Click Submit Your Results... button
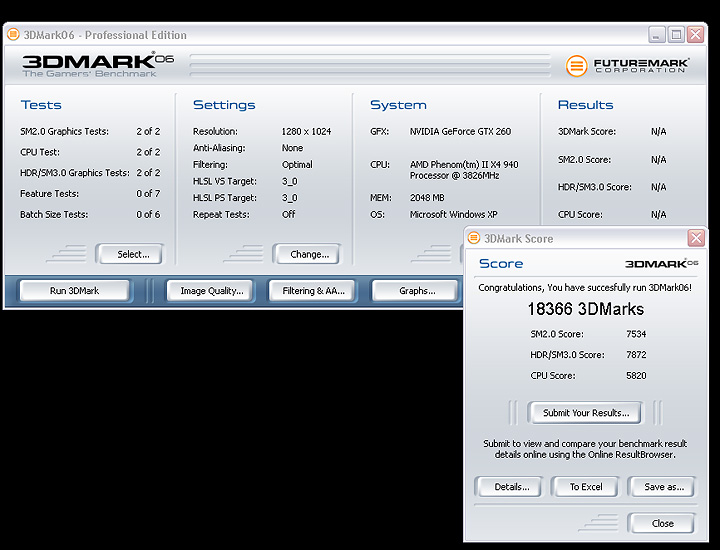 (585, 413)
